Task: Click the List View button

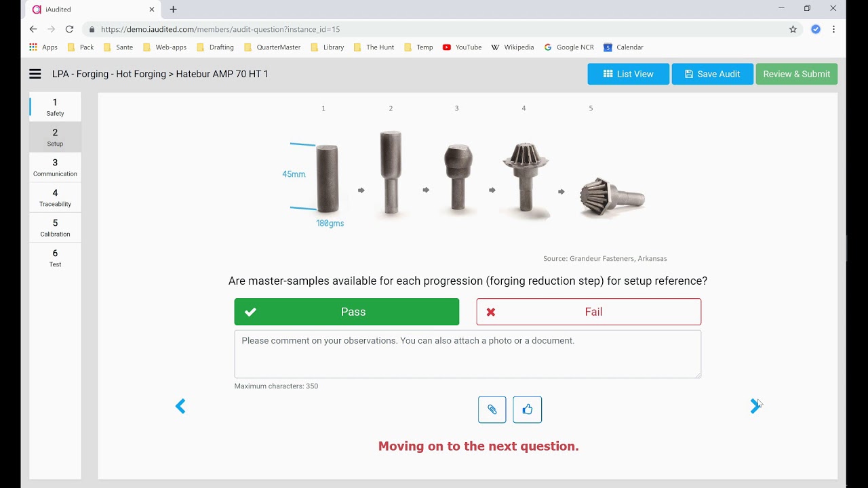Action: (x=629, y=74)
